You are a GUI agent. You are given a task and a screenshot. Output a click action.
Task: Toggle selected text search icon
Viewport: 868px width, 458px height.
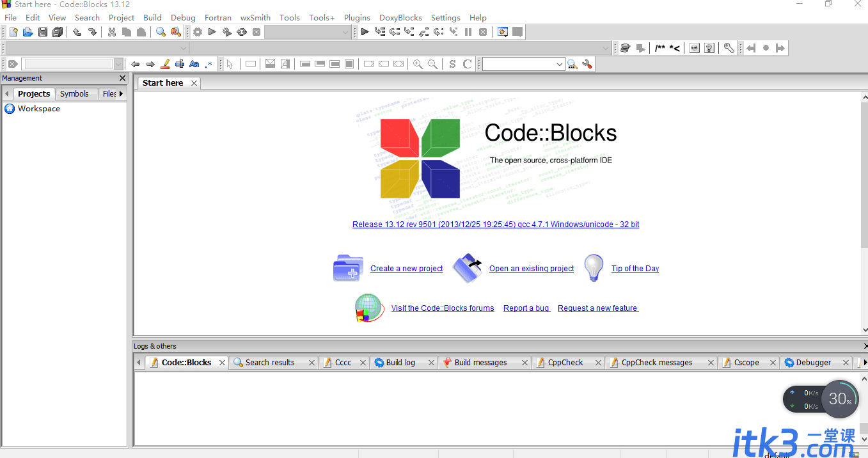(180, 64)
